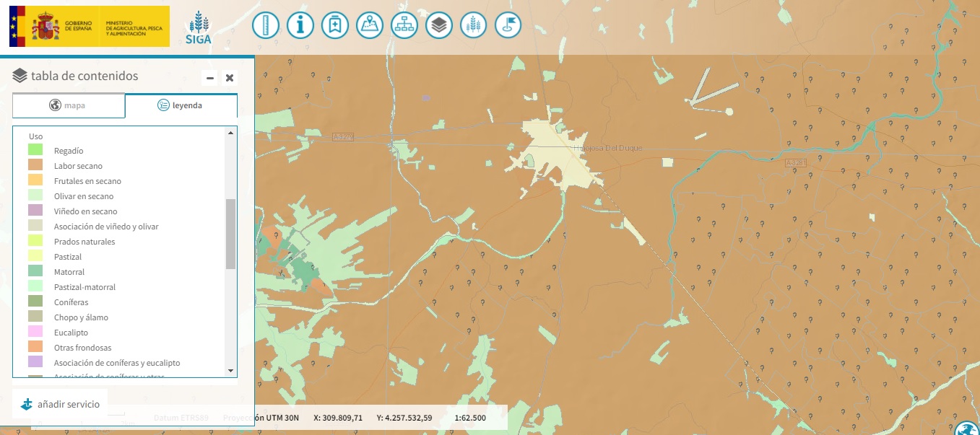
Task: Click the Hinojosa Del Duque town label
Action: point(607,149)
